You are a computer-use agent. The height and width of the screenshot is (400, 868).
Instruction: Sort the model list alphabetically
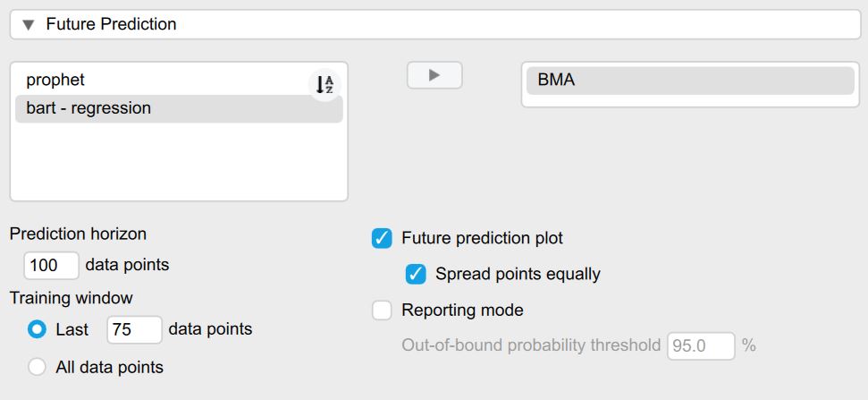(x=324, y=85)
